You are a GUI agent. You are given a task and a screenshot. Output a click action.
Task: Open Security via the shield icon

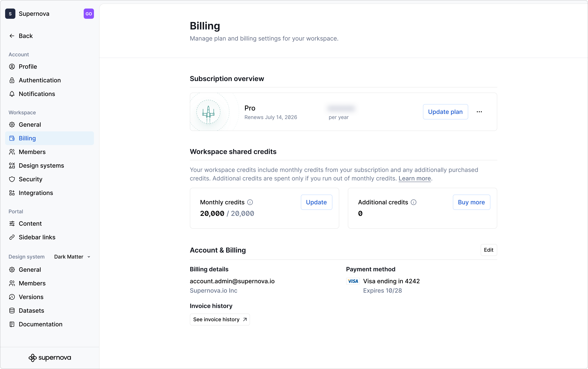(12, 179)
